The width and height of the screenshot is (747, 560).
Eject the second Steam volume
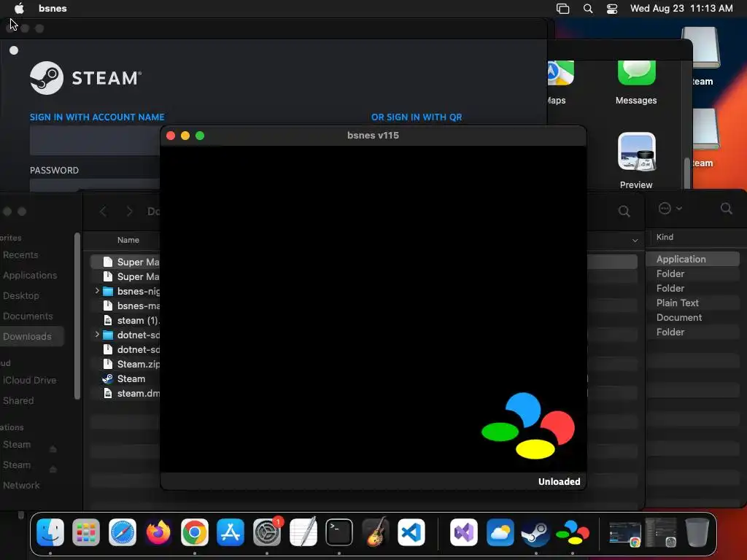point(53,469)
